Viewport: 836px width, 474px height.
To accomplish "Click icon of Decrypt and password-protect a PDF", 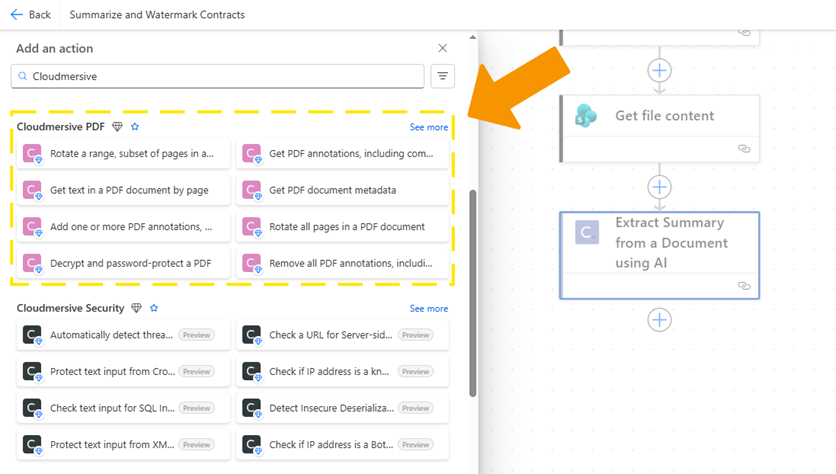I will [x=33, y=263].
